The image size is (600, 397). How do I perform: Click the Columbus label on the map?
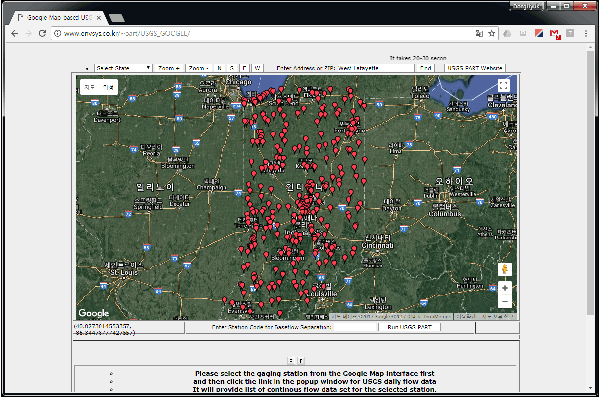tap(445, 214)
